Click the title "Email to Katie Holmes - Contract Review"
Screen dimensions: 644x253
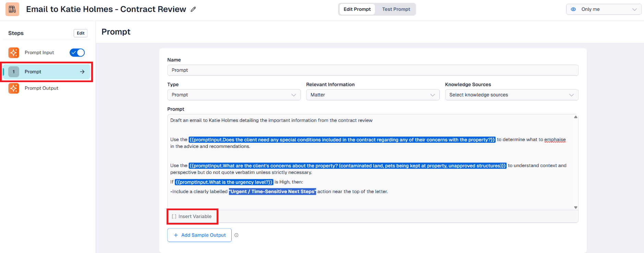(106, 9)
